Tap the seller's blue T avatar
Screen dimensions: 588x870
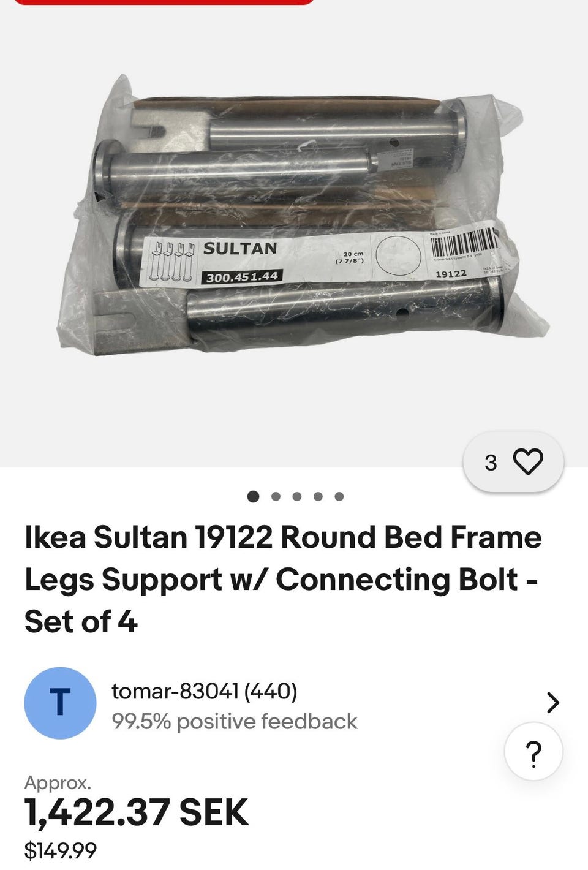click(x=60, y=703)
